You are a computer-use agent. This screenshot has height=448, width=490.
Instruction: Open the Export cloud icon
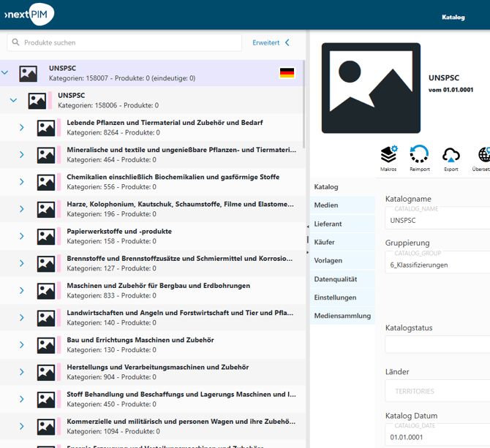point(451,155)
